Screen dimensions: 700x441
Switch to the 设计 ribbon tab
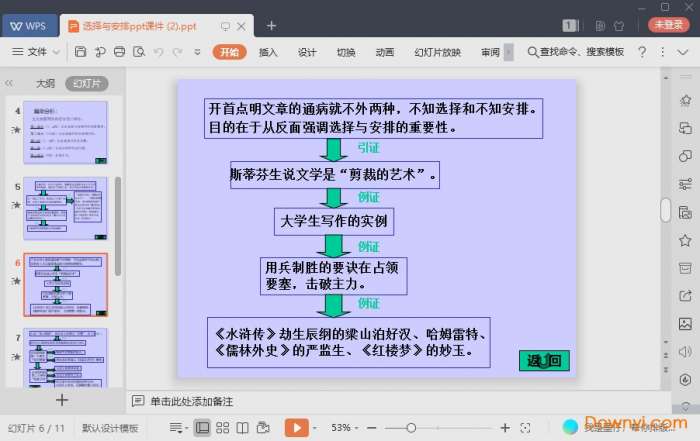pyautogui.click(x=307, y=52)
